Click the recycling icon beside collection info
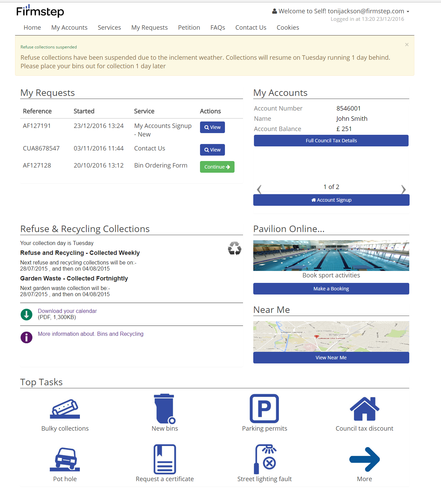 click(x=234, y=249)
